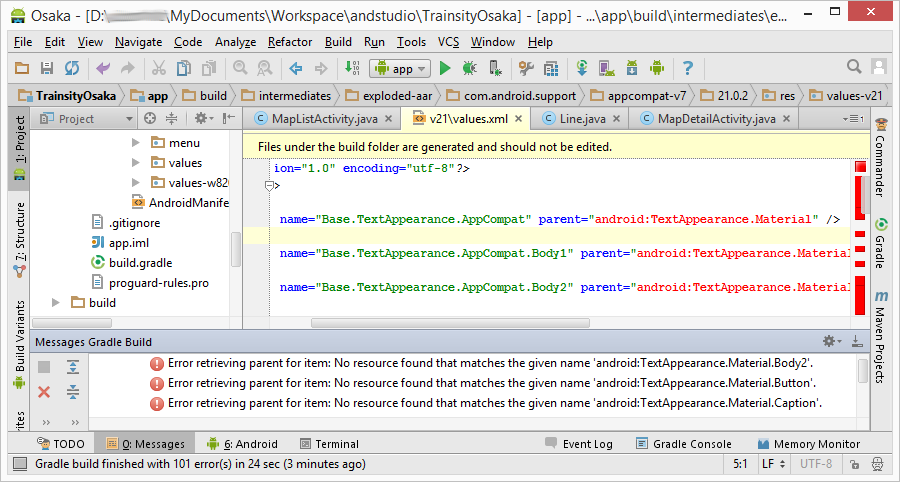Screen dimensions: 900x482
Task: Close Messages with red X icon
Action: [44, 392]
